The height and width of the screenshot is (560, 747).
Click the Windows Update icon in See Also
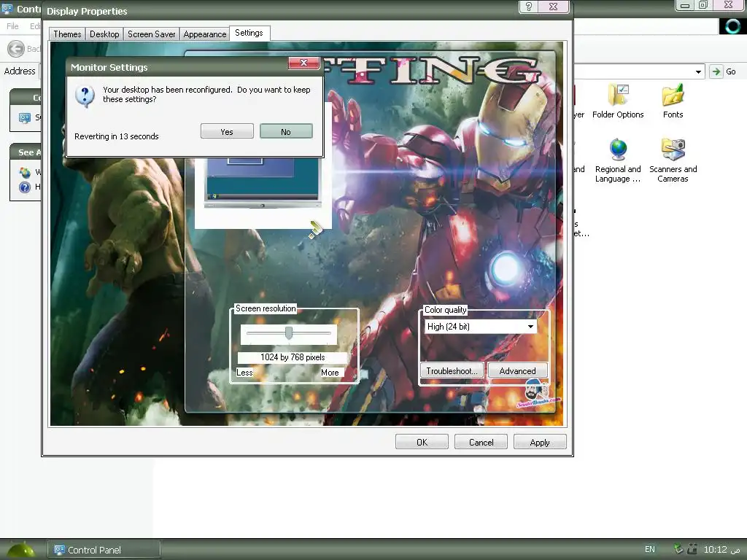pos(25,172)
